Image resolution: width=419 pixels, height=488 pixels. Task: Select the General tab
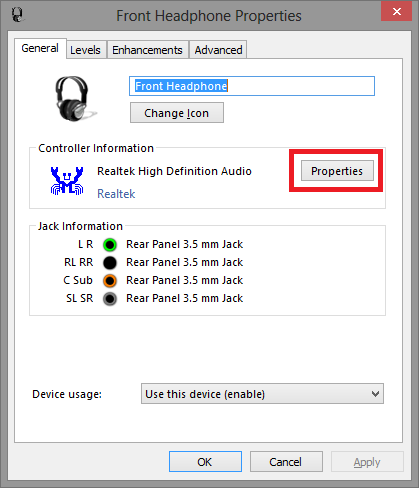click(40, 48)
